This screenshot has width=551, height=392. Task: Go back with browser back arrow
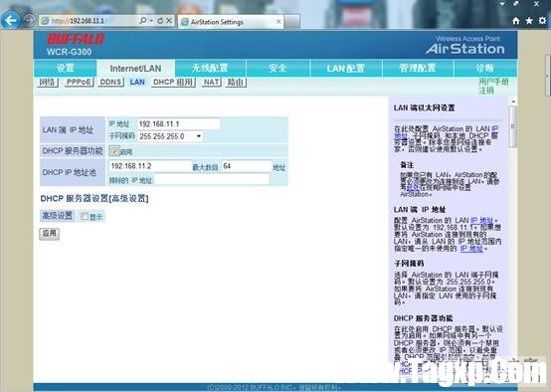pyautogui.click(x=10, y=20)
